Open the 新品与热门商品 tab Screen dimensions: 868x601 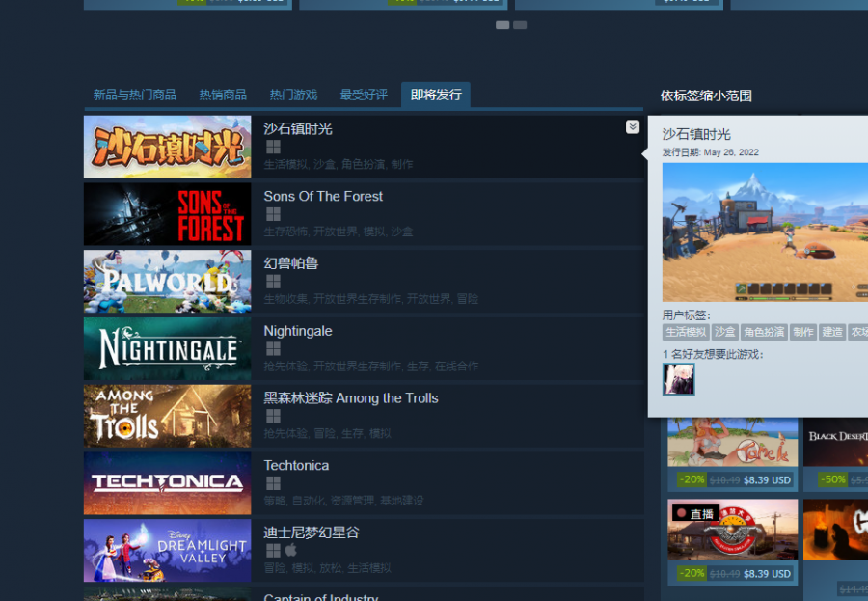click(x=134, y=95)
